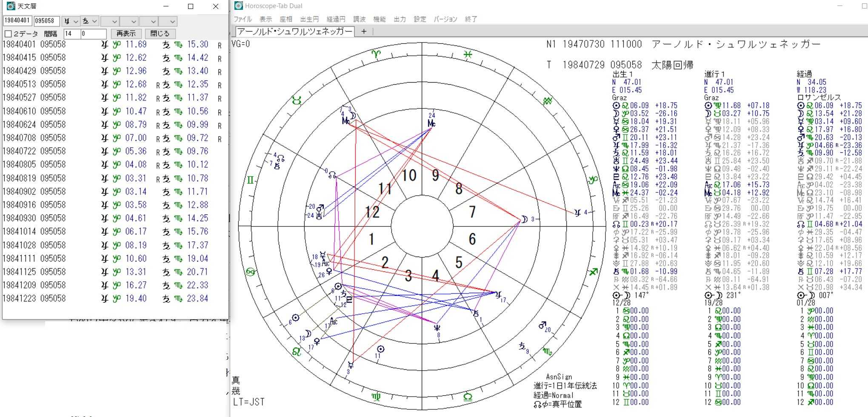
Task: Open the Saturn planet dropdown in 天文暦
Action: point(90,21)
